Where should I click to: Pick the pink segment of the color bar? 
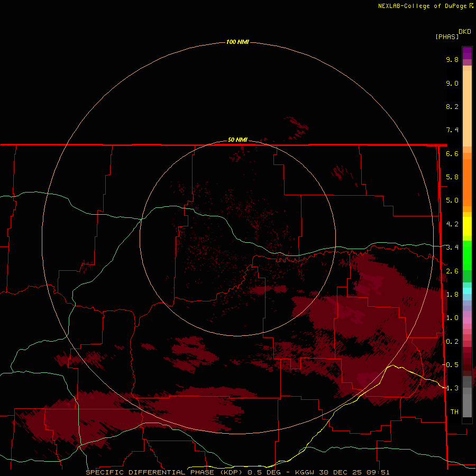(x=467, y=321)
